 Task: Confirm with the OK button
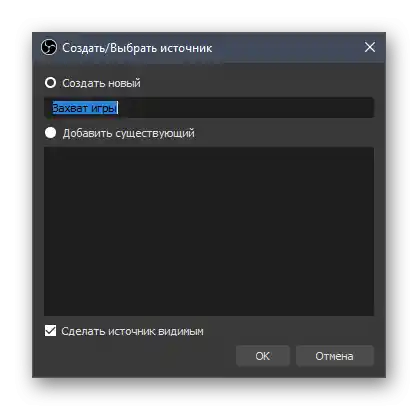point(263,356)
